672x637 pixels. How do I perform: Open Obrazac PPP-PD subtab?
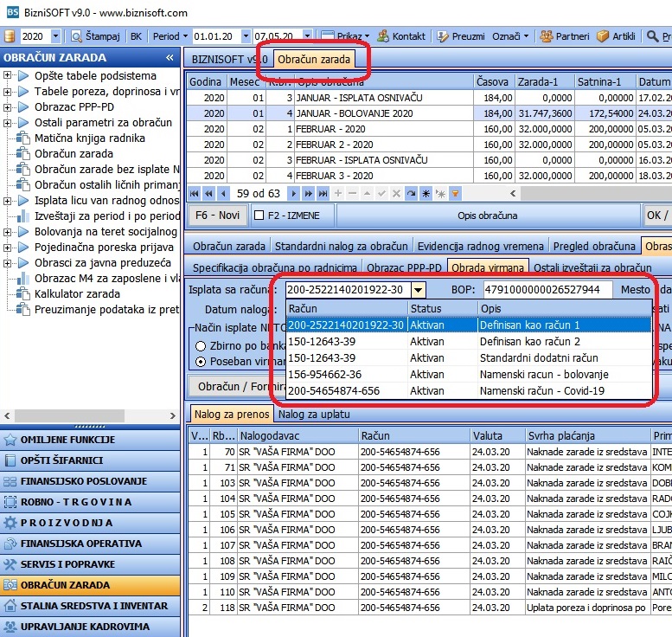pyautogui.click(x=404, y=267)
